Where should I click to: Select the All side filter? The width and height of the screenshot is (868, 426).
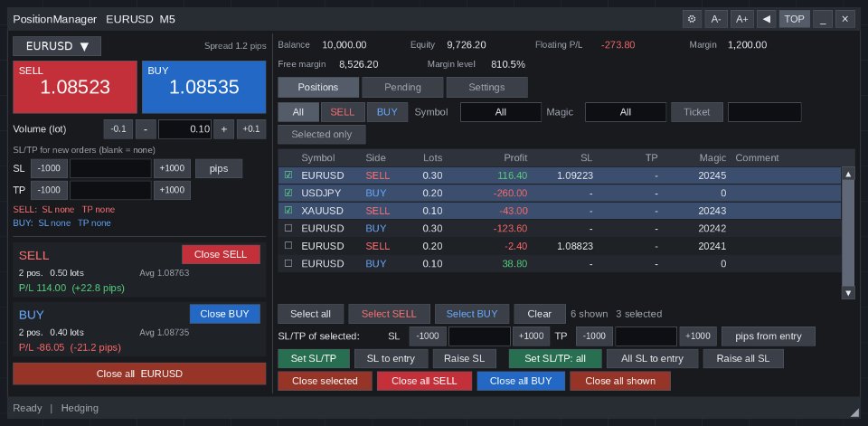coord(298,112)
